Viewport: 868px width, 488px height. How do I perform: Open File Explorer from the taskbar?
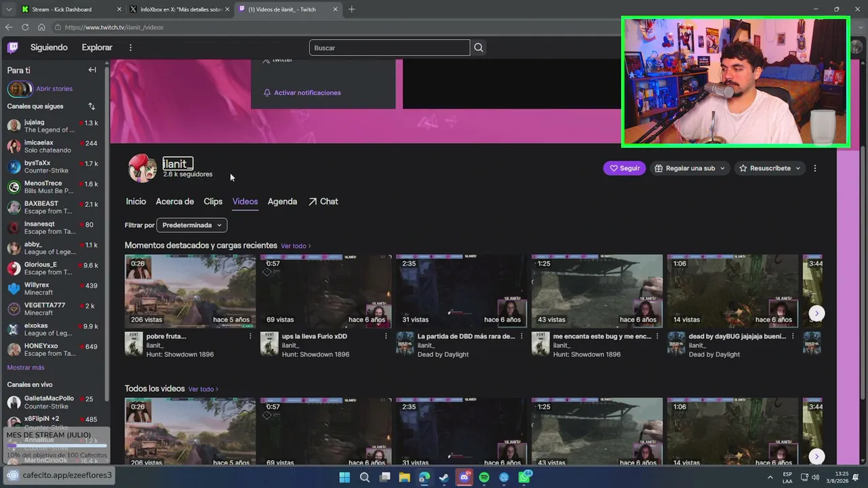(x=405, y=477)
